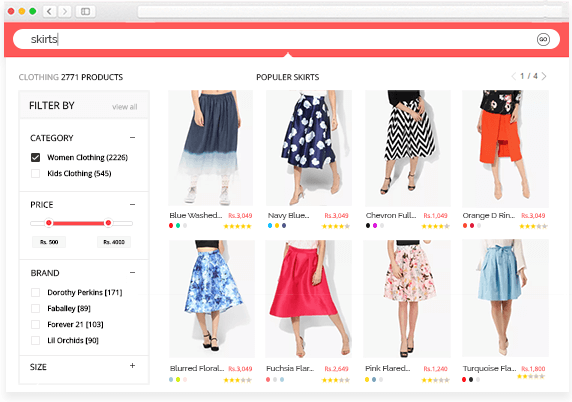The height and width of the screenshot is (402, 572).
Task: Select green color for Blue Washed skirt
Action: click(178, 225)
